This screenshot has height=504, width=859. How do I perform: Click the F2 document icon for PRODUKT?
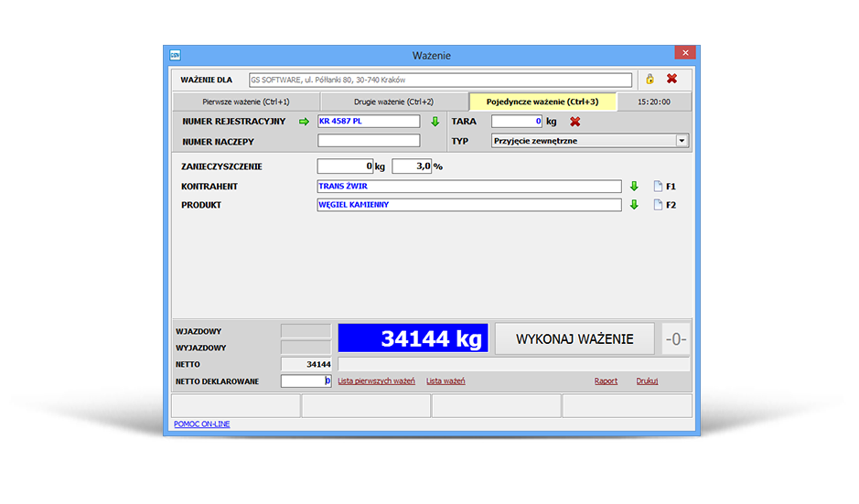[x=657, y=205]
